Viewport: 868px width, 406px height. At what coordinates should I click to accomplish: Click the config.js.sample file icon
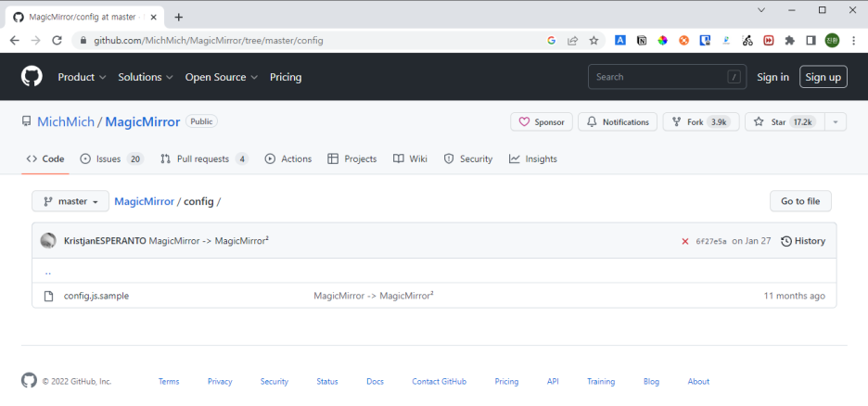[49, 296]
